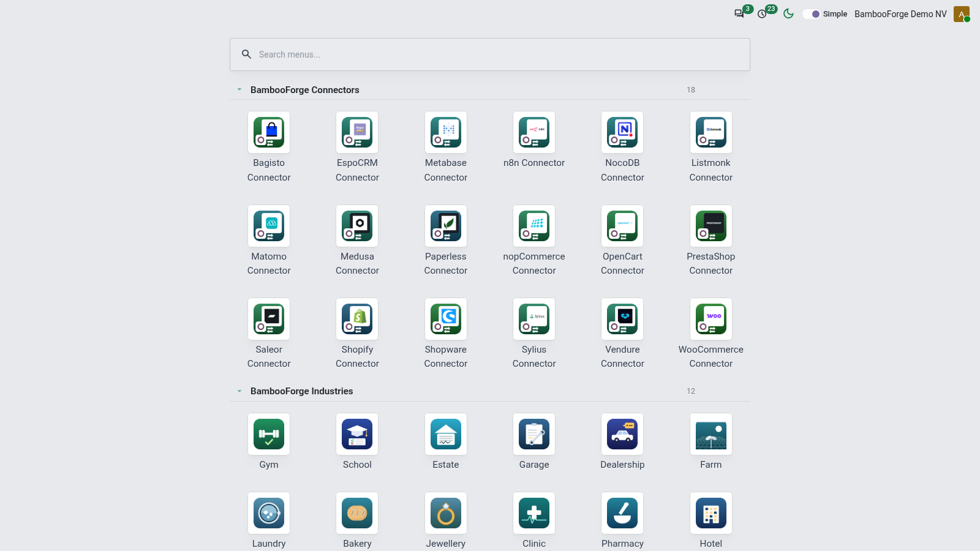Open the School industry app
The image size is (980, 551).
click(357, 434)
